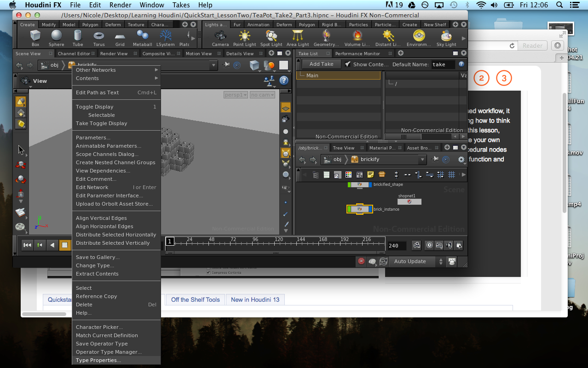Click the Box shelf tool
588x368 pixels.
coord(35,38)
